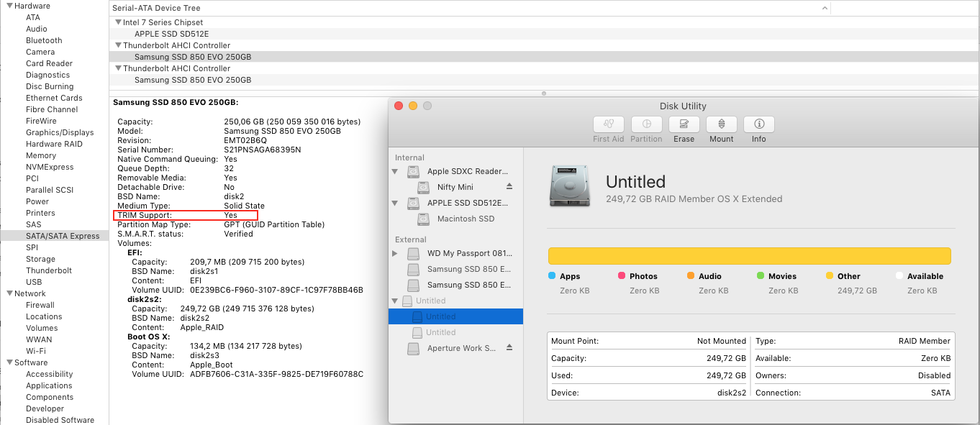The width and height of the screenshot is (980, 425).
Task: Collapse the Software section in sidebar
Action: [9, 362]
